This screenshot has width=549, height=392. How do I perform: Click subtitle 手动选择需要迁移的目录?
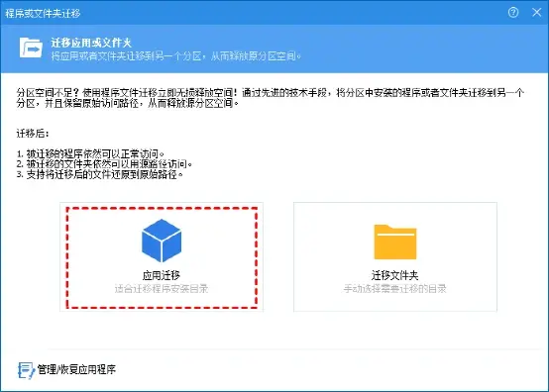coord(395,289)
